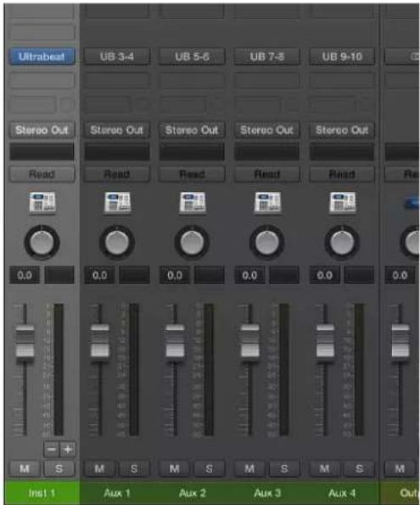This screenshot has width=420, height=505.
Task: Solo the Aux 2 channel
Action: point(209,469)
